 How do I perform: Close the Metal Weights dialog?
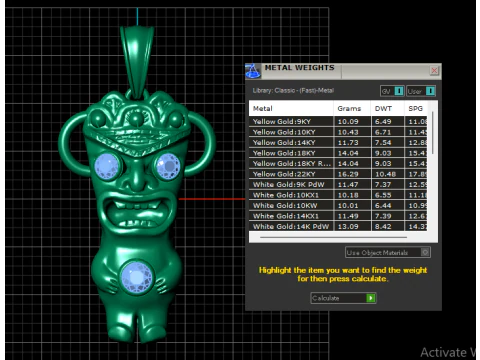coord(434,70)
